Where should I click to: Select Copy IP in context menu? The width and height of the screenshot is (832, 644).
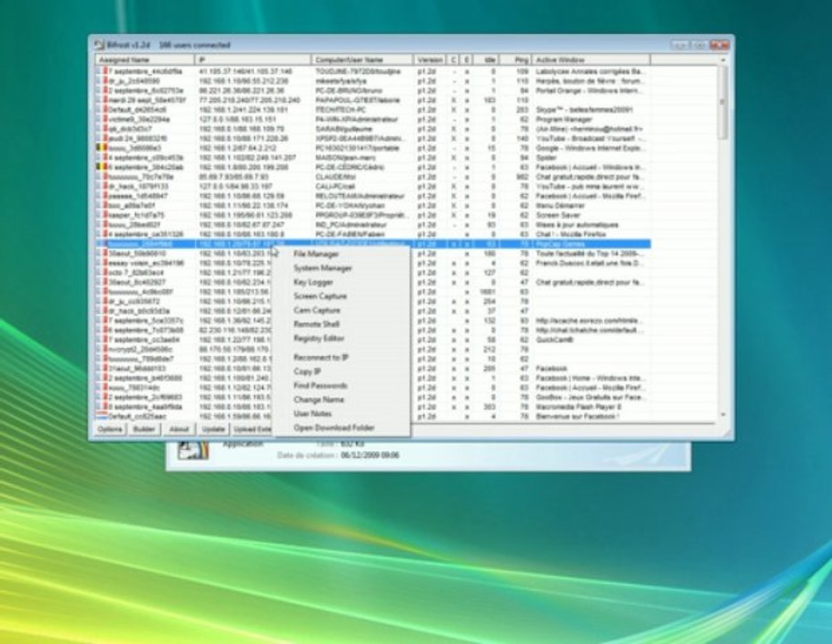[307, 371]
